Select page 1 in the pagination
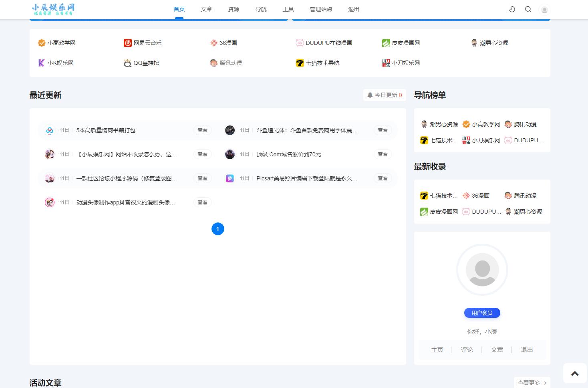The height and width of the screenshot is (388, 588). [217, 229]
